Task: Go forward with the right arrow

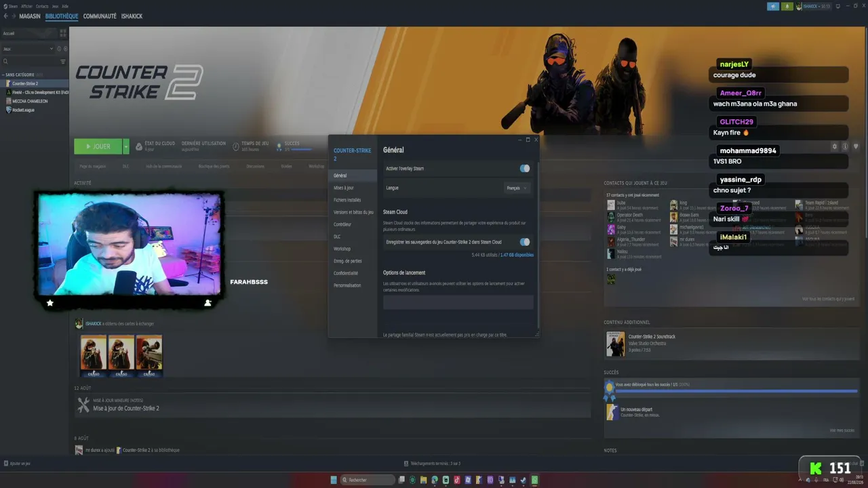Action: (x=14, y=16)
